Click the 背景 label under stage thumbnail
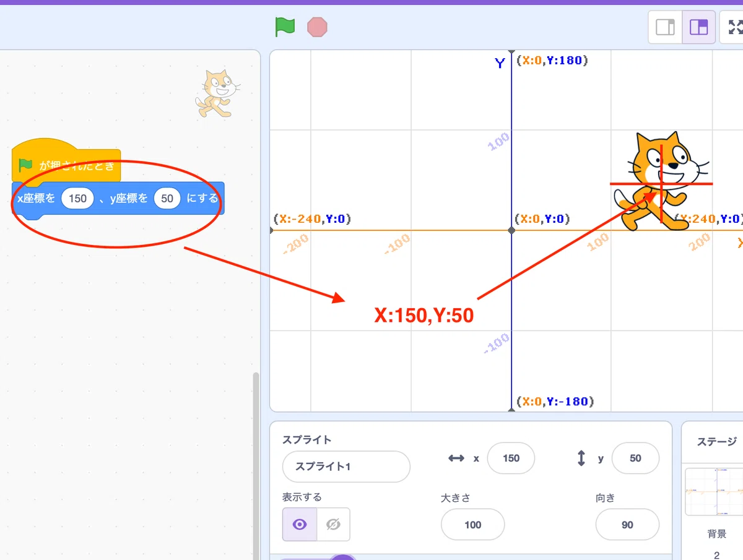743x560 pixels. point(717,533)
